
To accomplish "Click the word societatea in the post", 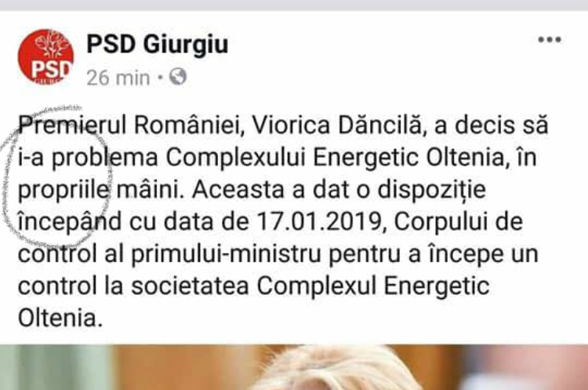I will [x=191, y=286].
